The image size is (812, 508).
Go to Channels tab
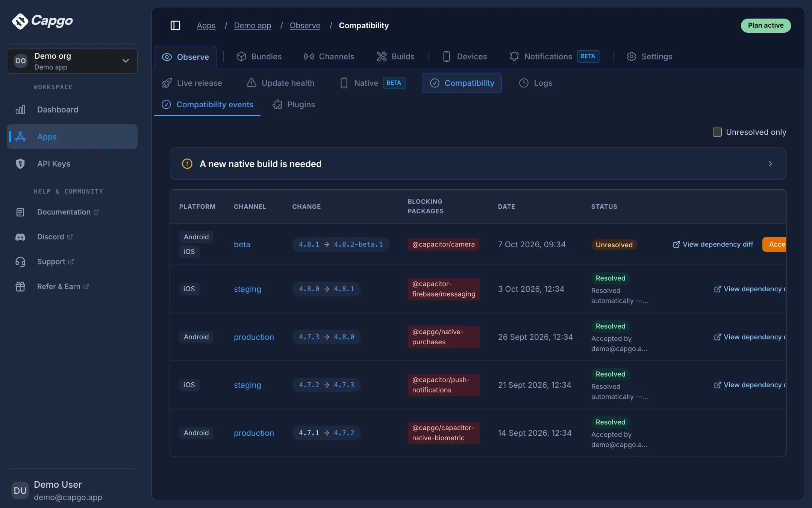329,56
